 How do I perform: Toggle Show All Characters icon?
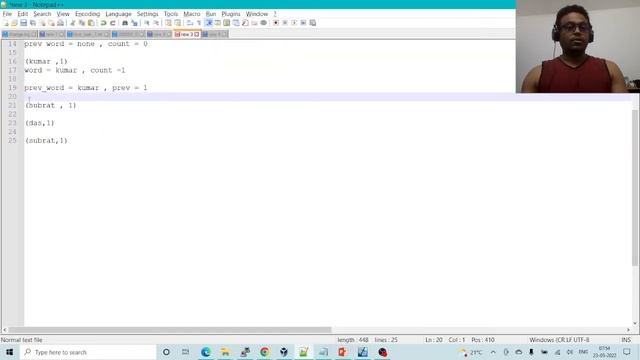point(199,23)
